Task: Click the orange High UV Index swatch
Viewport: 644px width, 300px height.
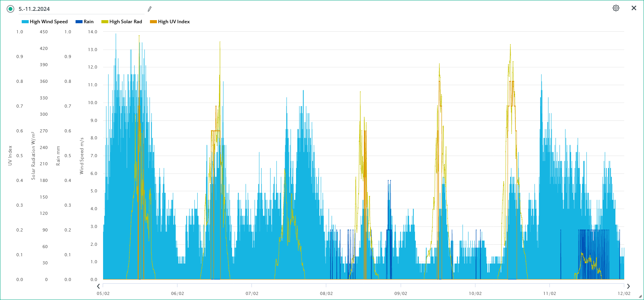Action: pos(153,22)
